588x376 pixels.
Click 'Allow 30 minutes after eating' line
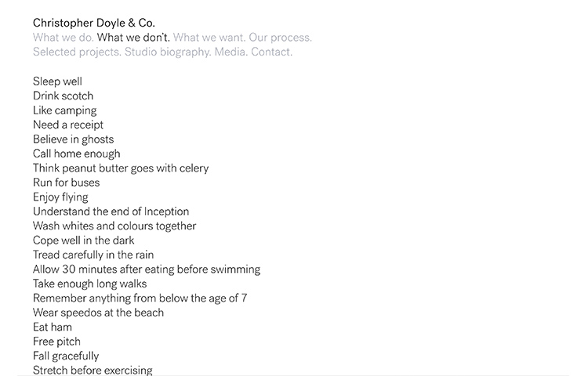[147, 269]
